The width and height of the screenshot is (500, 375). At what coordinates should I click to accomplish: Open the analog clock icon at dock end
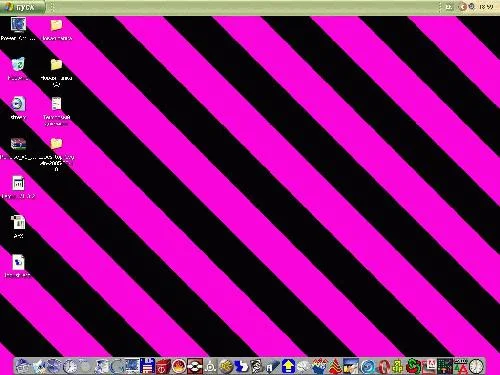pos(476,366)
